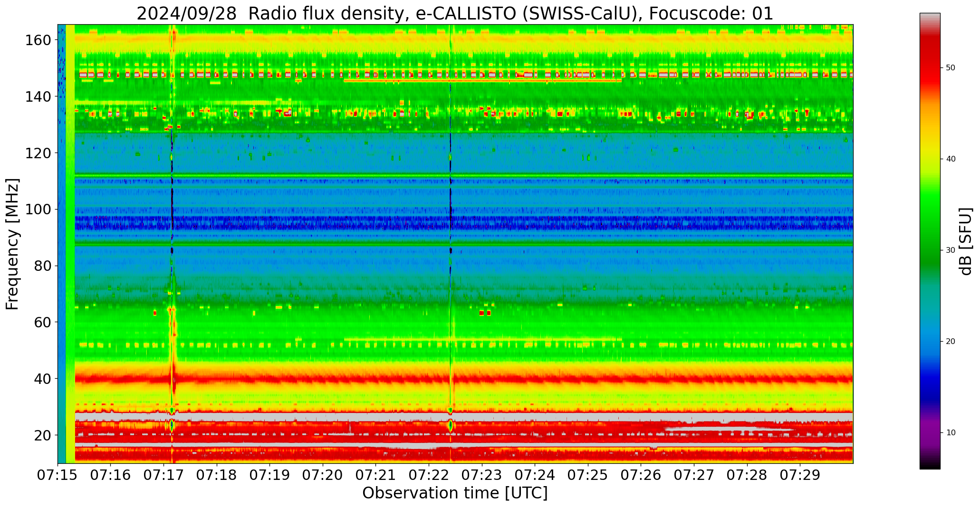Click the burst streak near 07:22 at 40 MHz
This screenshot has width=980, height=507.
point(451,379)
